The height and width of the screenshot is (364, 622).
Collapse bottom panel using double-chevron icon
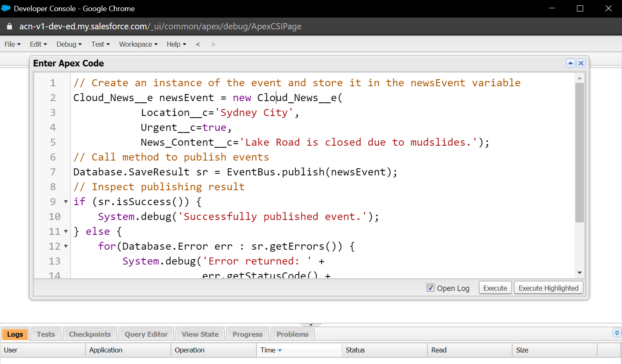coord(617,333)
